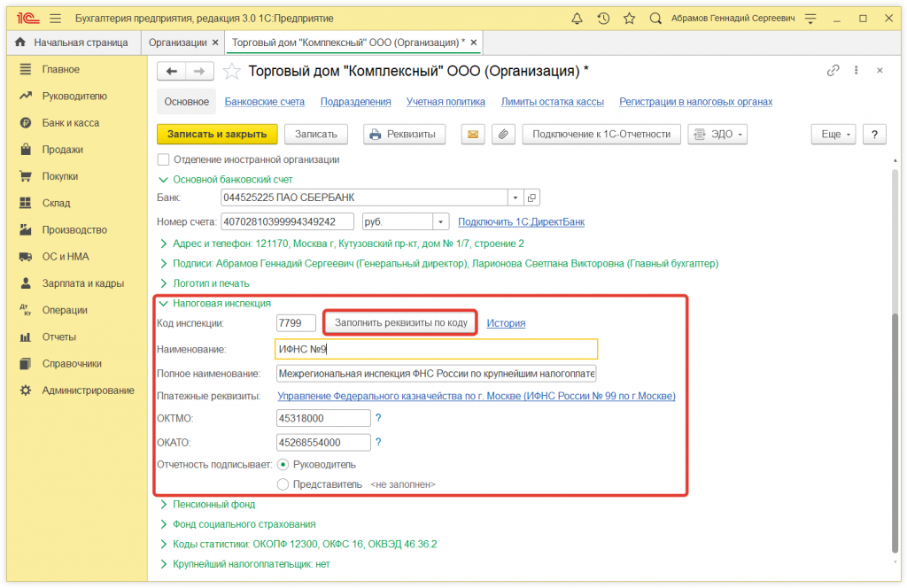Image resolution: width=907 pixels, height=588 pixels.
Task: Open the history clock icon
Action: [603, 18]
